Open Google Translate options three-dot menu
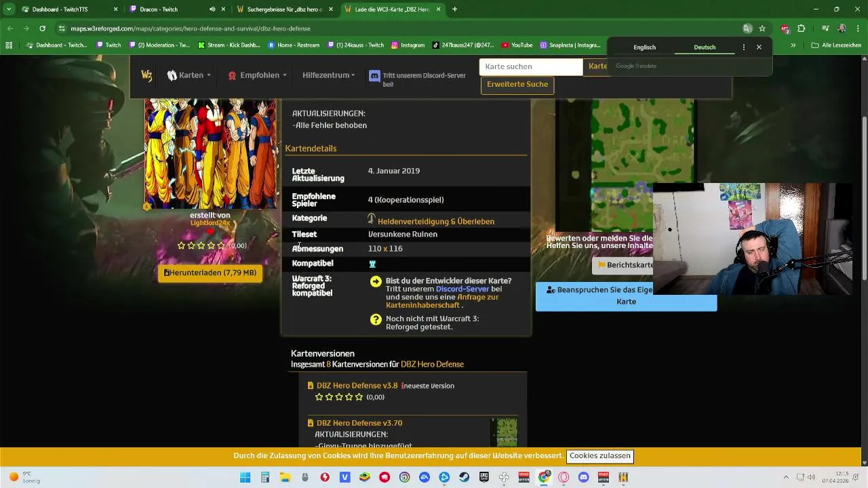 (744, 47)
